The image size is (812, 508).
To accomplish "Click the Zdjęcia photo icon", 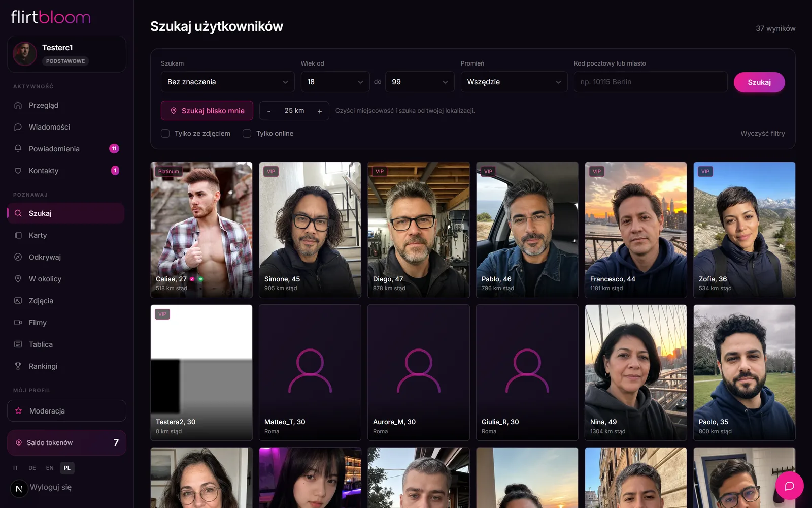I will coord(18,301).
